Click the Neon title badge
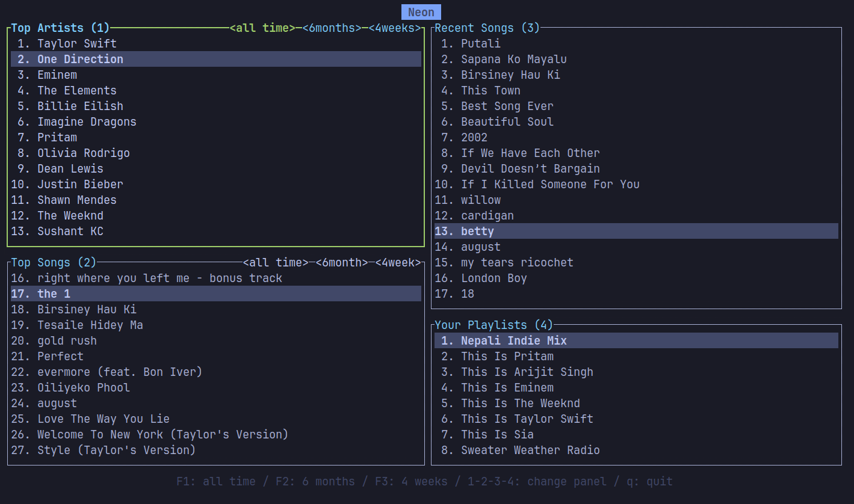 (x=421, y=13)
